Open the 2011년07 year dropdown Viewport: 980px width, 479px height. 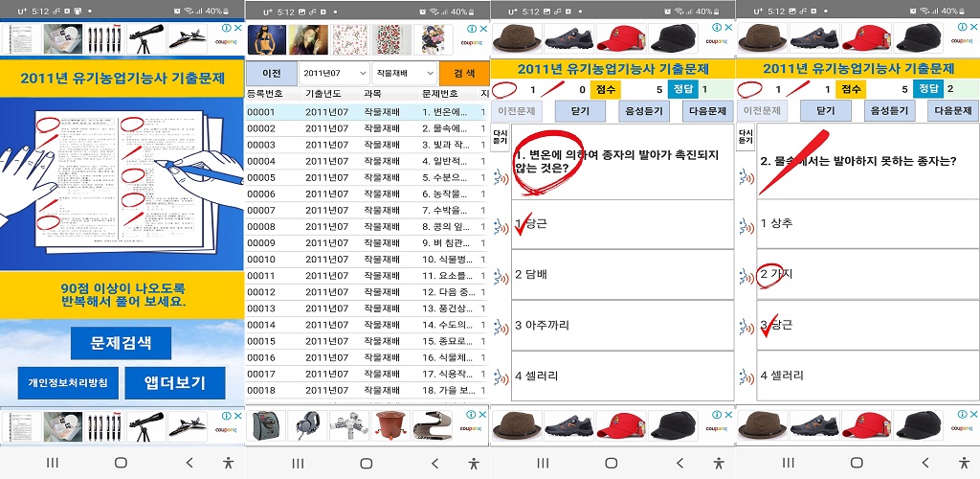click(333, 73)
